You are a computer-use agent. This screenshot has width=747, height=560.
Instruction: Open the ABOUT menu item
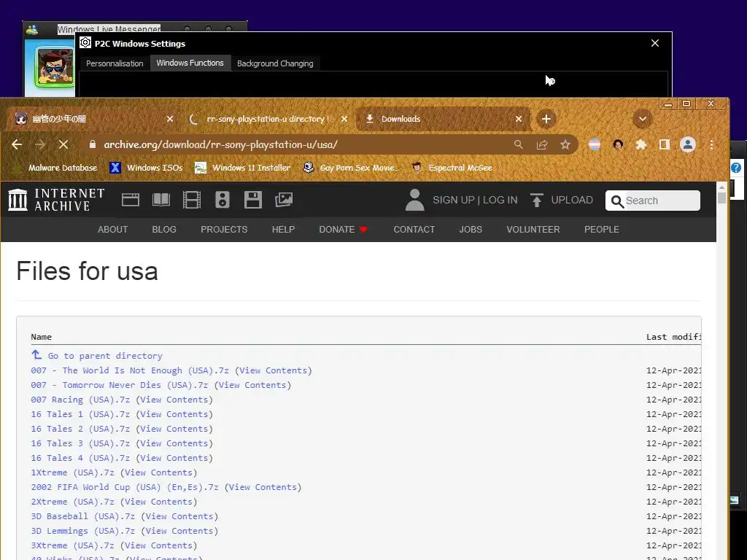tap(112, 230)
